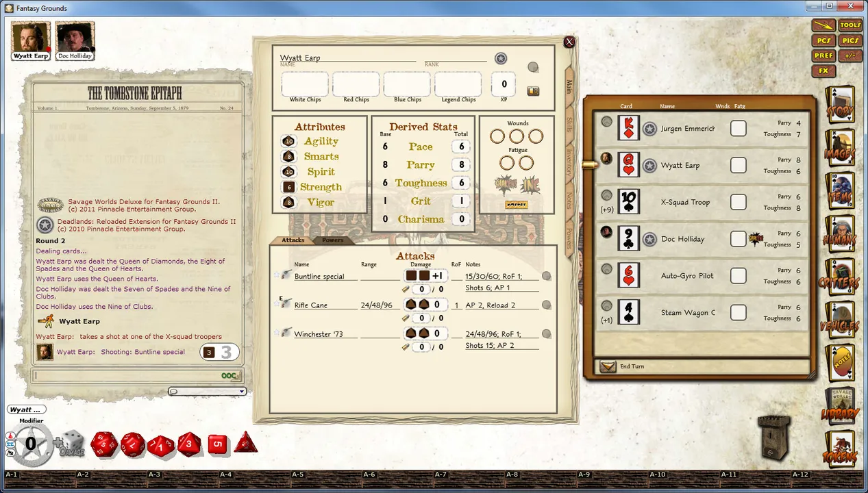Toggle favorite star for Buntline special
The image size is (868, 493).
coord(277,275)
